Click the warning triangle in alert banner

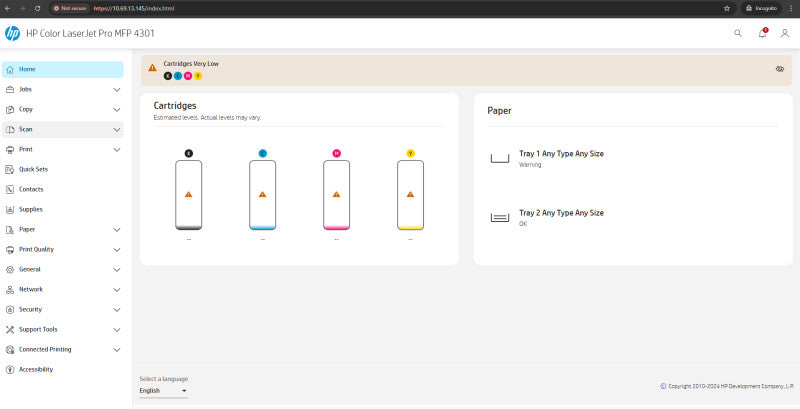coord(153,67)
